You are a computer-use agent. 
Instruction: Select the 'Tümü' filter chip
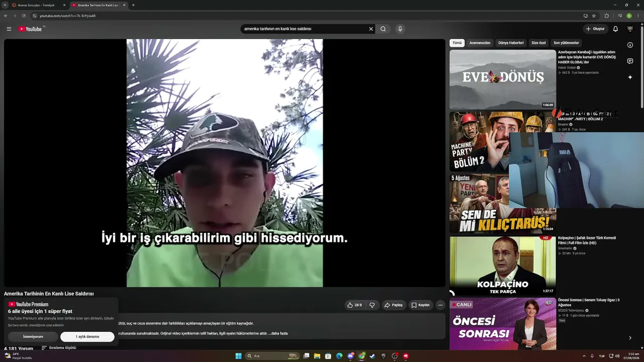coord(457,43)
